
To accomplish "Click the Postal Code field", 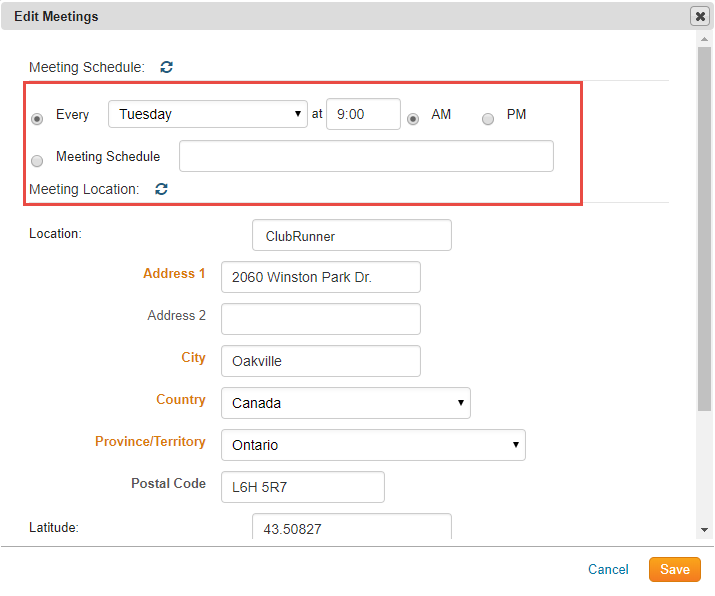I will [302, 487].
